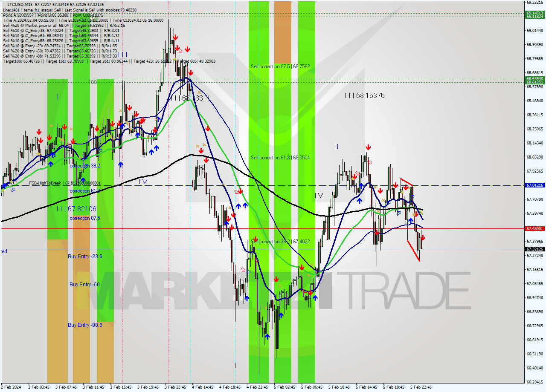Click the '3 Feb 03:45' time axis label
This screenshot has height=392, width=546.
[x=38, y=387]
